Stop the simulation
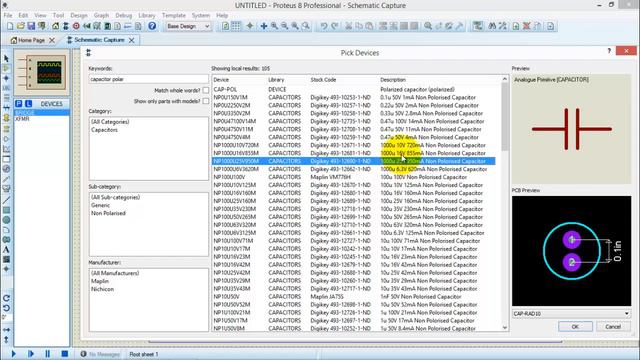Screen dimensions: 640x360 (x=64, y=354)
